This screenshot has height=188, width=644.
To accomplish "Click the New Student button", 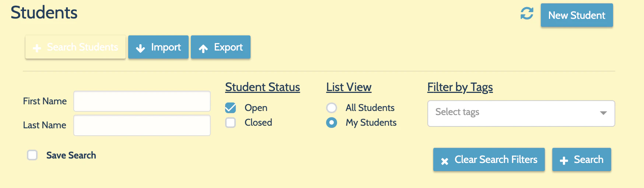I will (577, 15).
